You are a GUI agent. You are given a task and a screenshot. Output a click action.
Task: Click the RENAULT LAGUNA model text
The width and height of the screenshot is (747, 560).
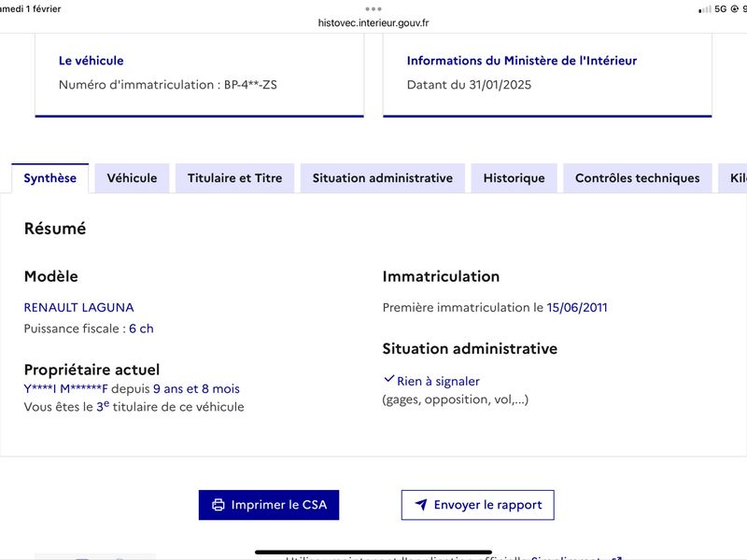[x=79, y=308]
